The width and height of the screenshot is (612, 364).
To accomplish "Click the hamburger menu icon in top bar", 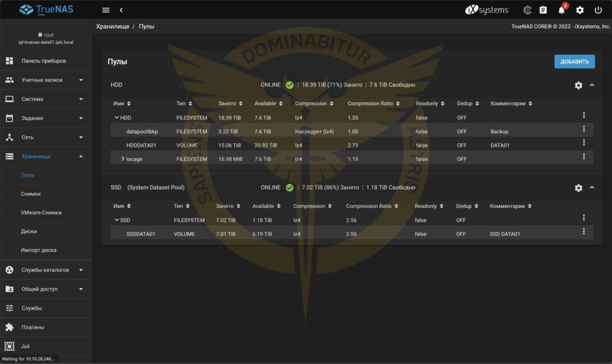I will click(106, 10).
